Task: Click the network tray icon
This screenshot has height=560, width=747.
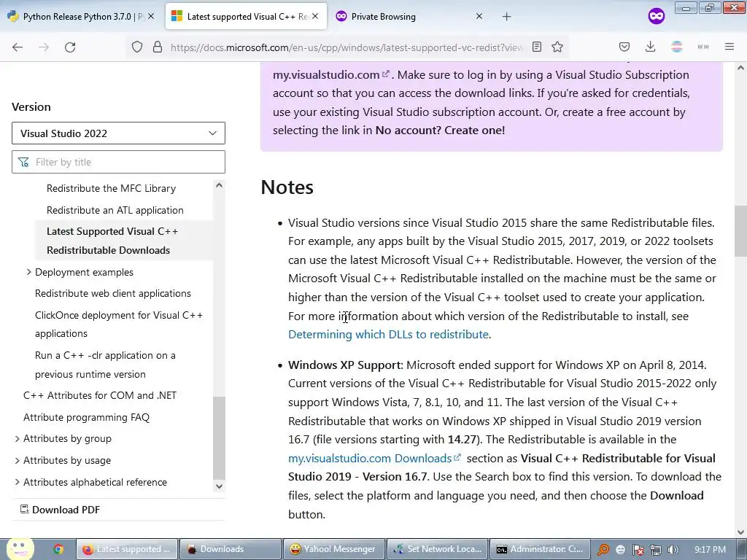Action: point(656,550)
